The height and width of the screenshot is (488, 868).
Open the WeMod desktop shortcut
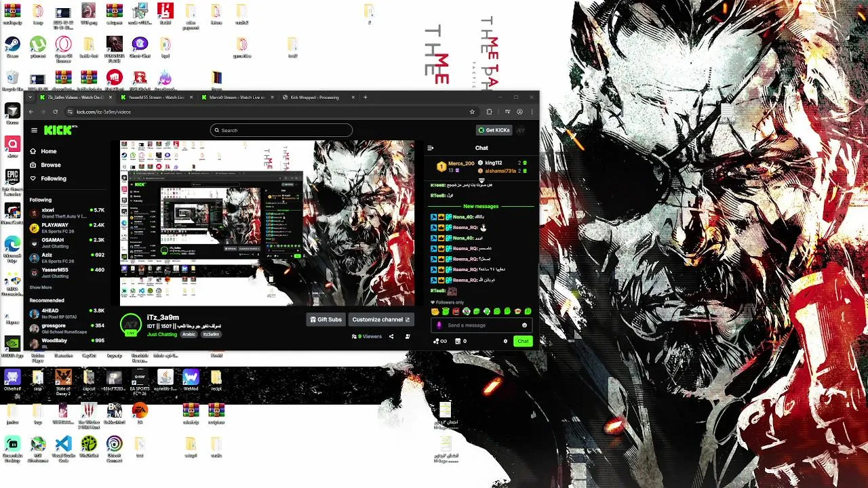(x=191, y=380)
